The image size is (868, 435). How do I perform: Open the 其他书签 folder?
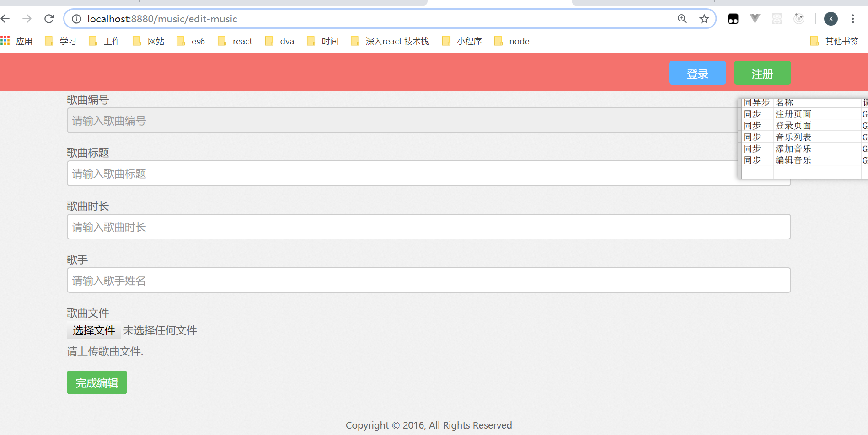[834, 41]
